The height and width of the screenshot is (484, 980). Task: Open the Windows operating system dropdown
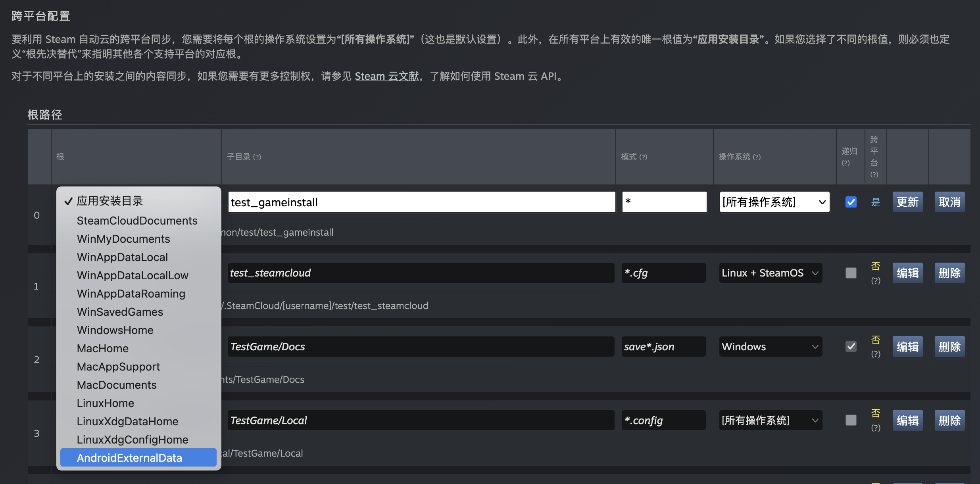(x=771, y=346)
